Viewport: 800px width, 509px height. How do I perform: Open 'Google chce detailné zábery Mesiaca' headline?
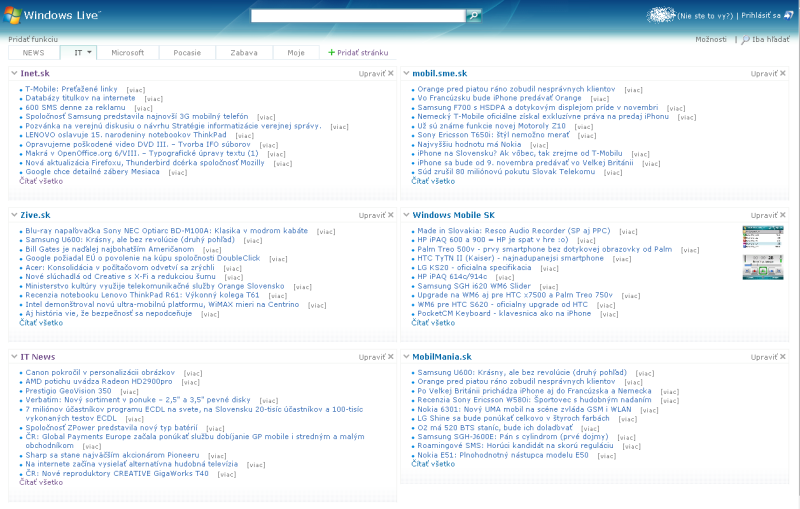[92, 171]
